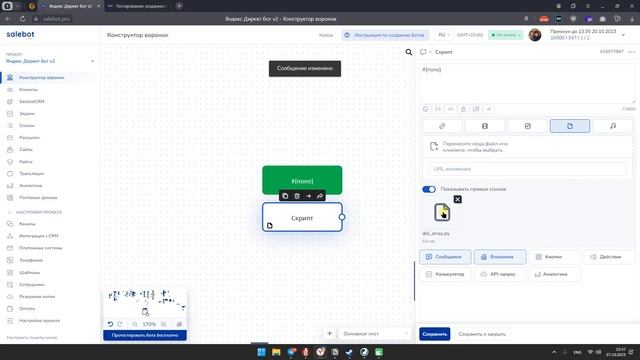Screen dimensions: 640x360
Task: Click the variable brackets icon under message field
Action: [438, 109]
